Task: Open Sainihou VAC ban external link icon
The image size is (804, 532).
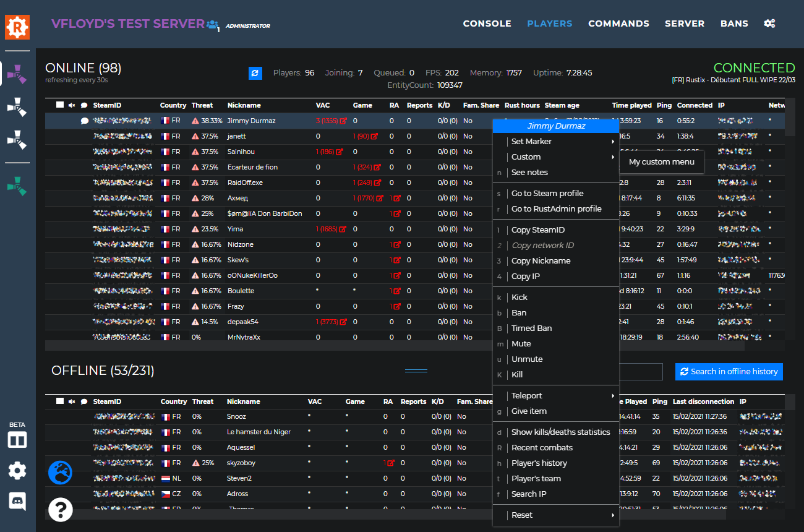Action: click(340, 152)
